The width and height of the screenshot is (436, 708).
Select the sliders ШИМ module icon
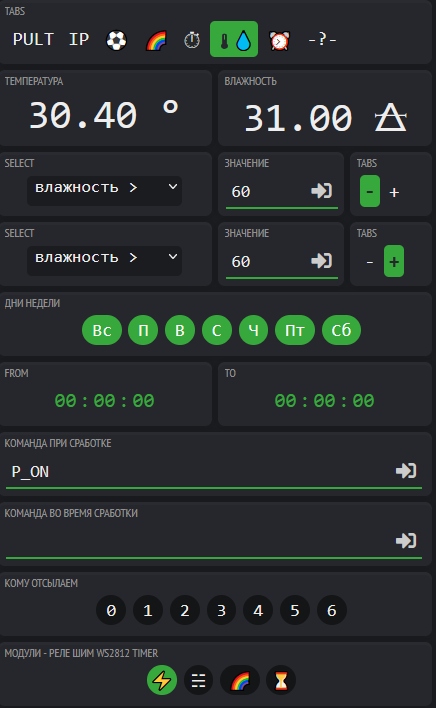198,680
